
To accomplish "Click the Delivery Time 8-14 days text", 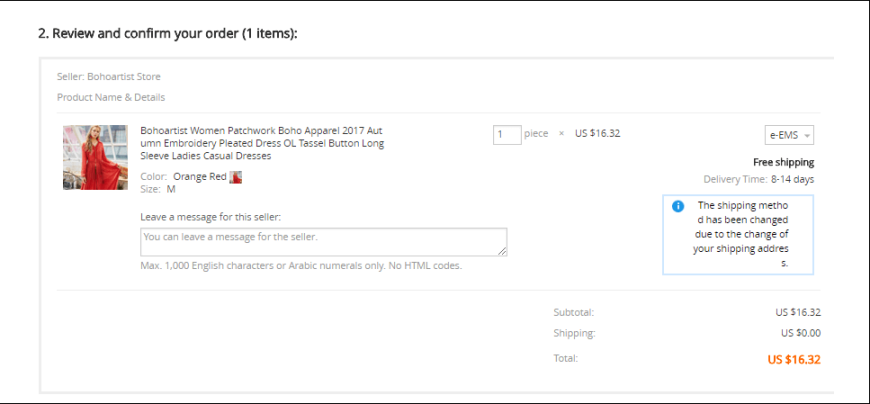I will 759,180.
